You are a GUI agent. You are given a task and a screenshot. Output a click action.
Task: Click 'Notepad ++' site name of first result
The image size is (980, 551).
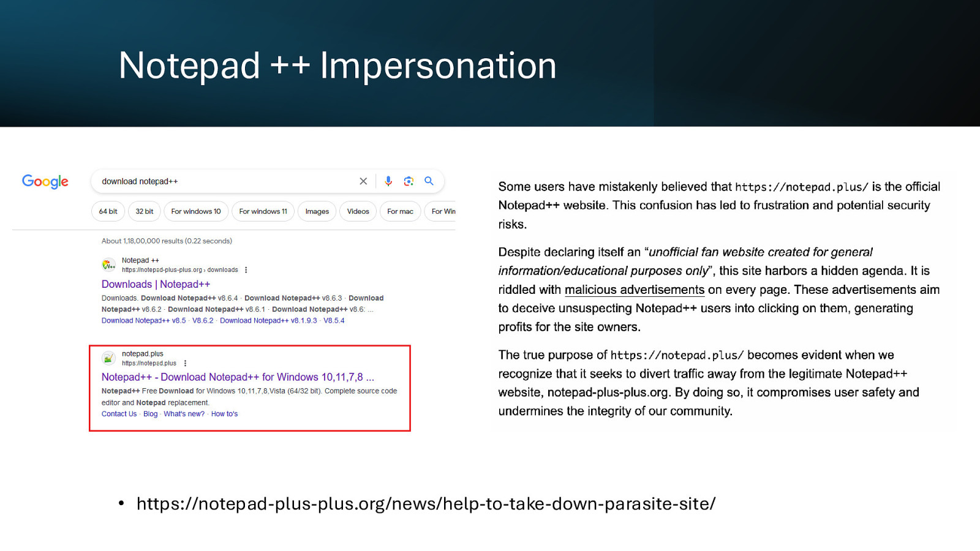(x=140, y=260)
